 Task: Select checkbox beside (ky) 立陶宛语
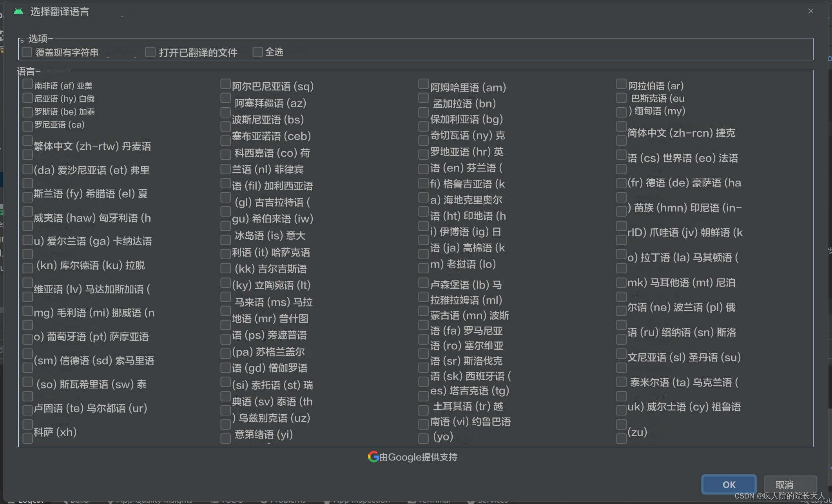tap(225, 282)
